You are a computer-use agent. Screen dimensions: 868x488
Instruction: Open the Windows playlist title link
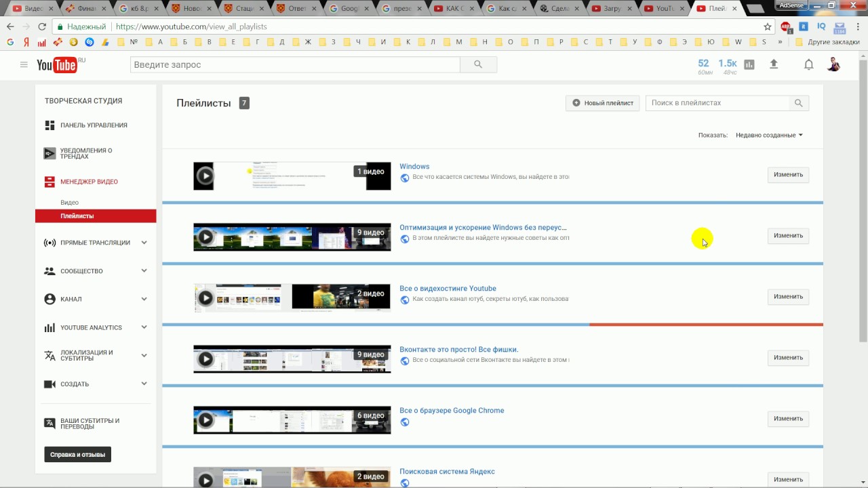pos(414,167)
